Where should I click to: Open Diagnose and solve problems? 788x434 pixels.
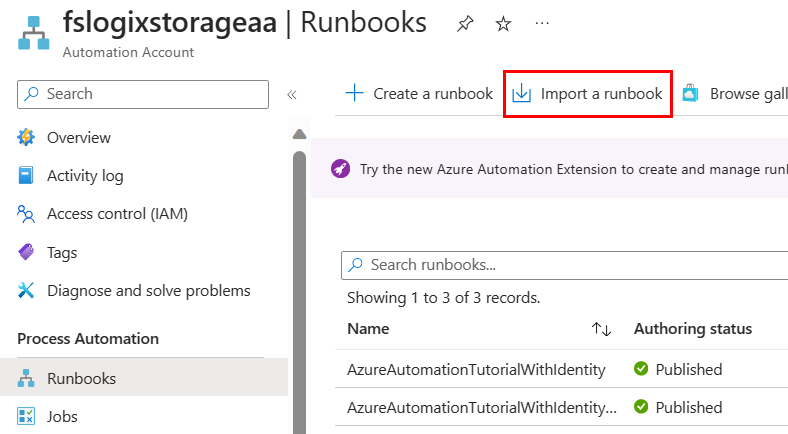click(148, 291)
